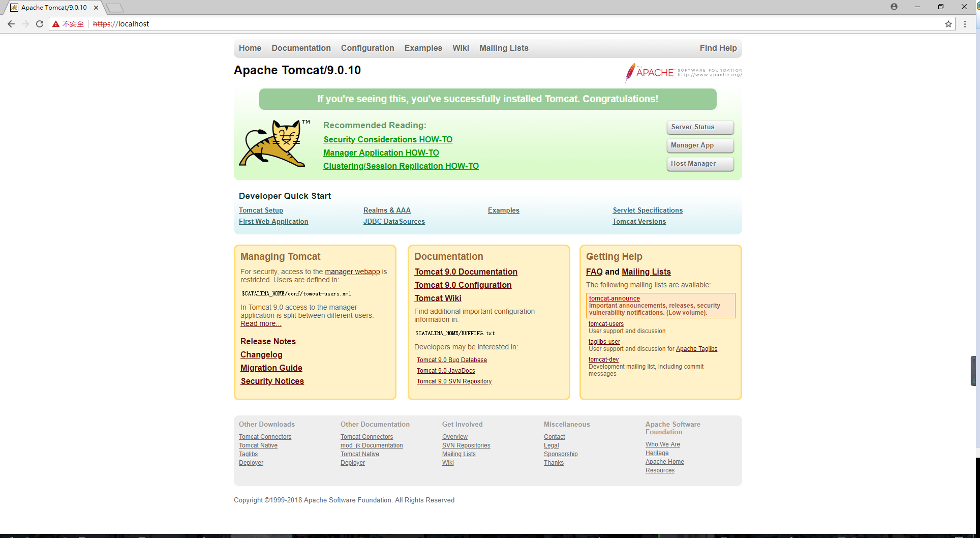Close the Apache Tomcat/9.0.10 tab
Screen dimensions: 980x538
tap(96, 8)
